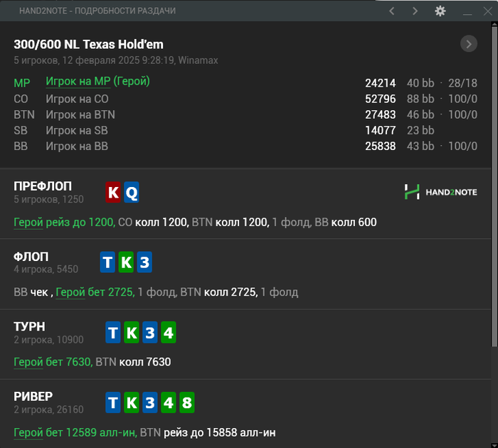The height and width of the screenshot is (448, 498).
Task: Click the ФЛОП street heading
Action: 31,257
